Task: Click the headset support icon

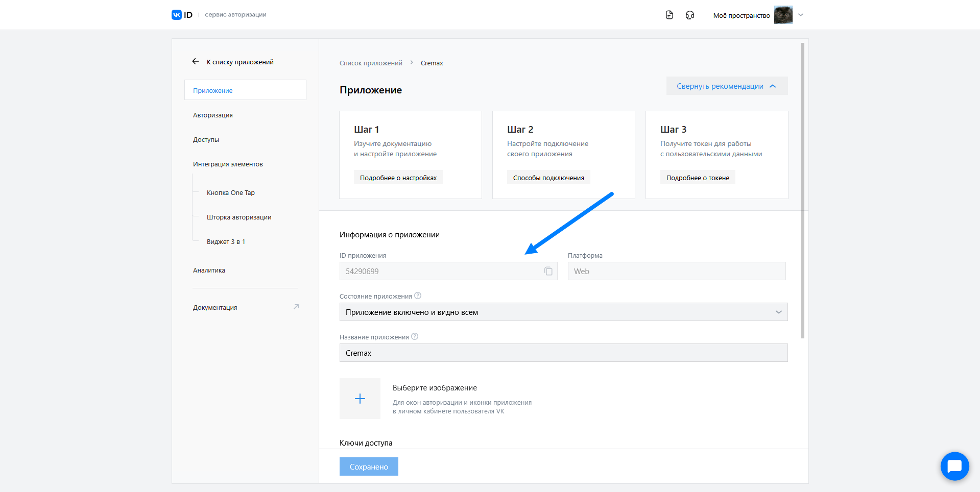Action: point(690,15)
